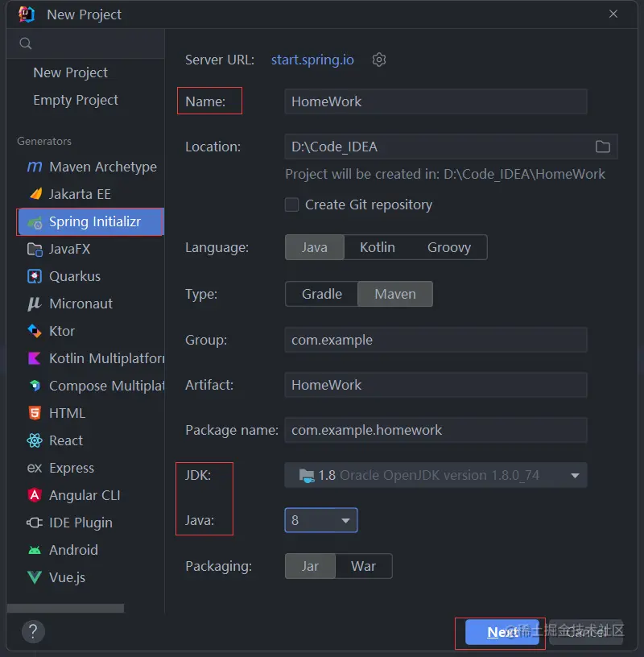Viewport: 644px width, 657px height.
Task: Choose Jakarta EE generator label
Action: [x=80, y=194]
